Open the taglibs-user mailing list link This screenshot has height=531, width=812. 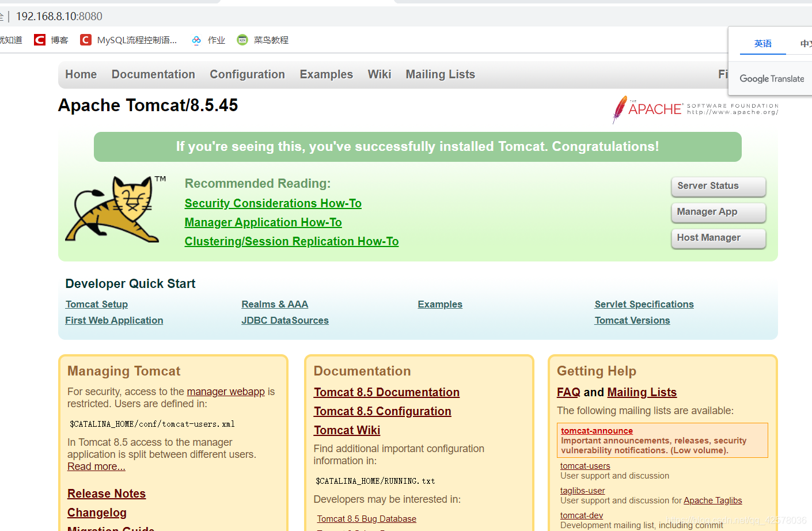click(x=582, y=491)
